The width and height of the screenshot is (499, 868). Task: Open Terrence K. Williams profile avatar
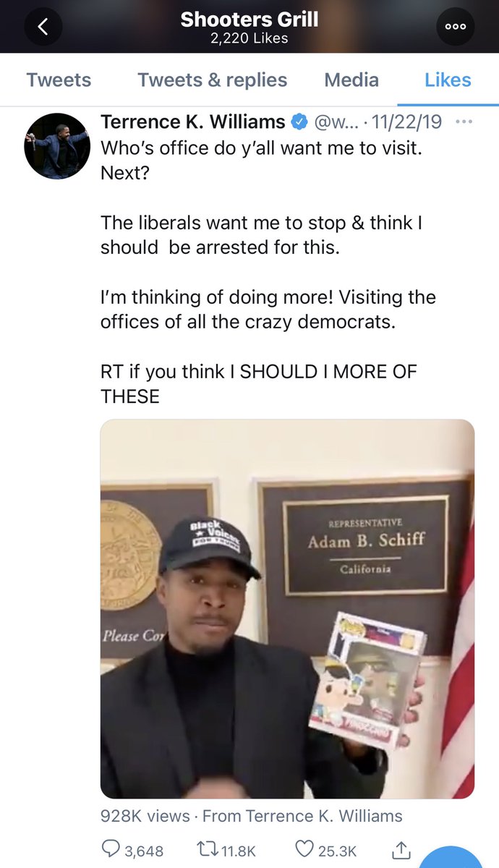pyautogui.click(x=58, y=146)
